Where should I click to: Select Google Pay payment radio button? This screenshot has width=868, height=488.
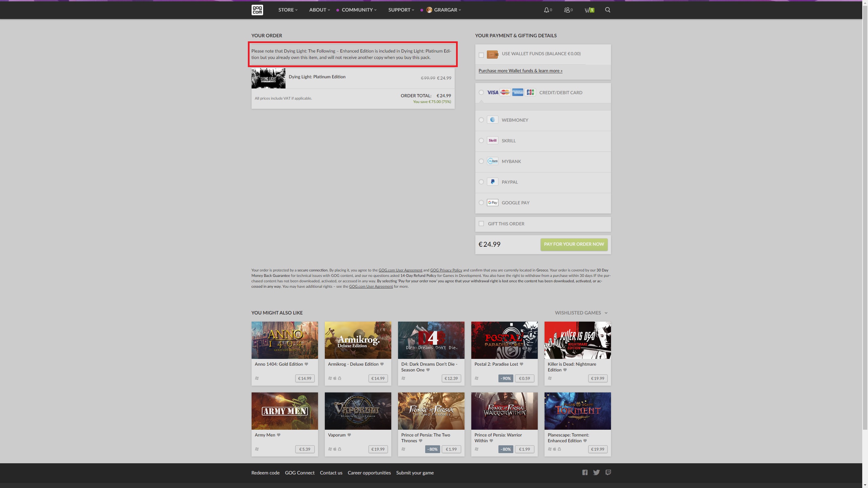481,202
